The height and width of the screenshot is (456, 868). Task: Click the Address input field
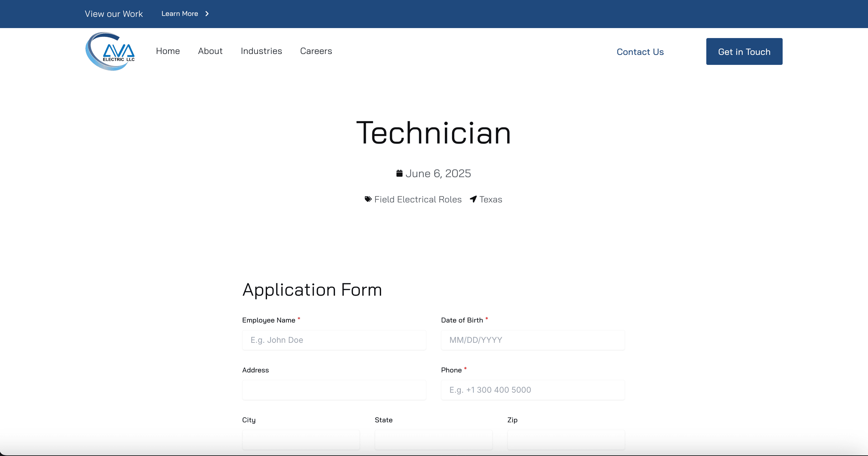pos(334,390)
